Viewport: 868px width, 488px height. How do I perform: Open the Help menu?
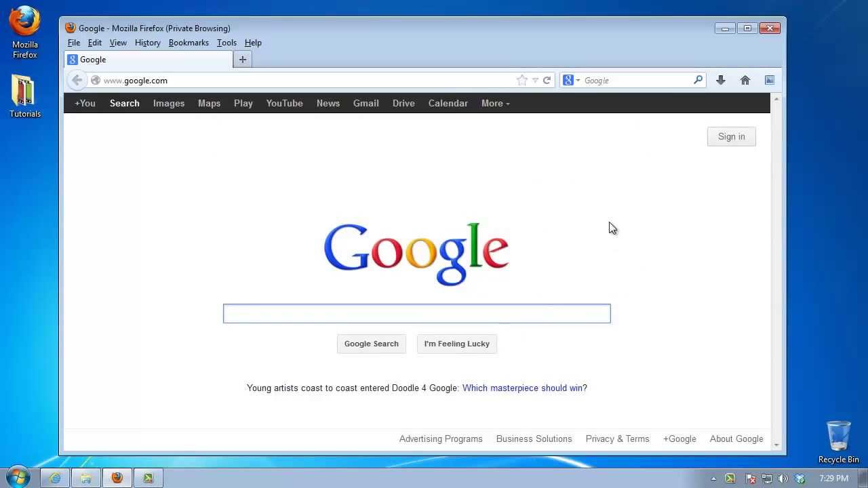point(253,43)
